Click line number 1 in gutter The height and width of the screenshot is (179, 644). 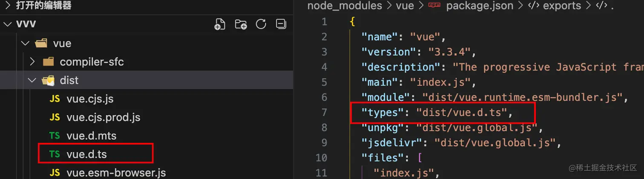pyautogui.click(x=325, y=21)
